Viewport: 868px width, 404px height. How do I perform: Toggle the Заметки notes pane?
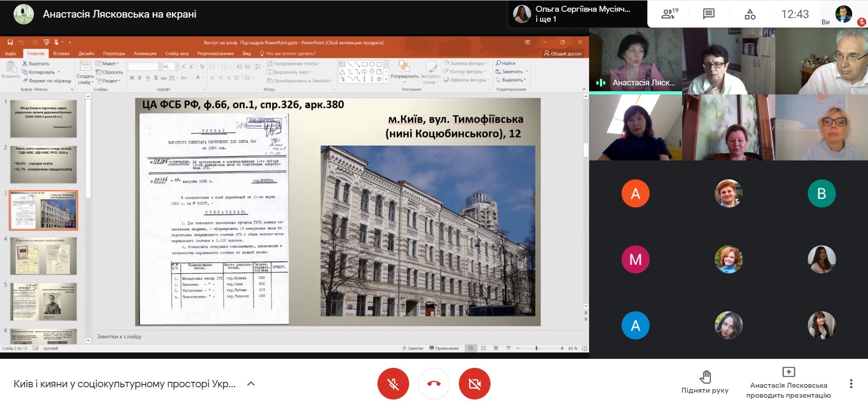[x=412, y=348]
